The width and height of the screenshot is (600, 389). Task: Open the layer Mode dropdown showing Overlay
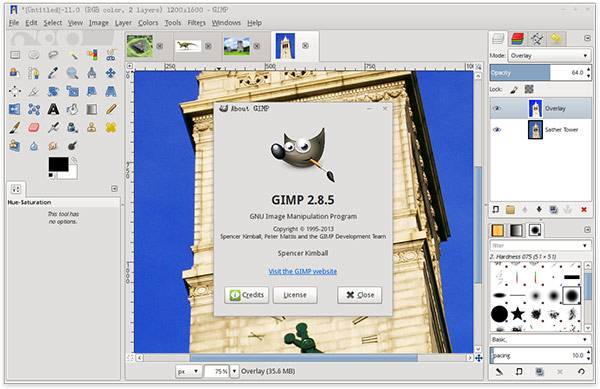click(549, 55)
